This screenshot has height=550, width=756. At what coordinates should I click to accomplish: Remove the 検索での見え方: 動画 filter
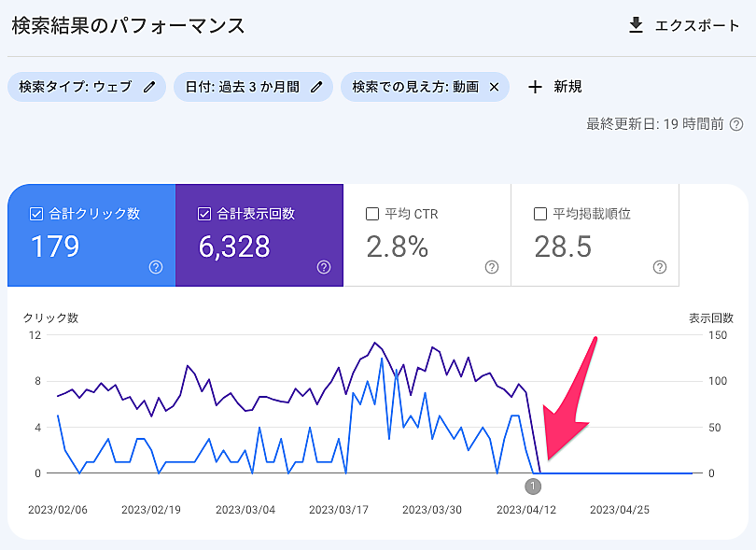point(494,87)
